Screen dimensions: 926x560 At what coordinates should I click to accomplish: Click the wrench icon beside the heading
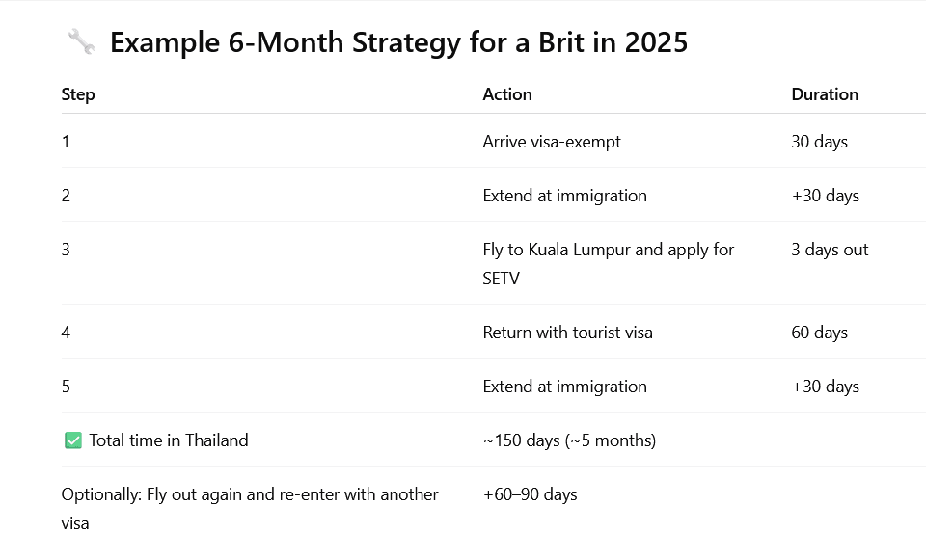[81, 42]
